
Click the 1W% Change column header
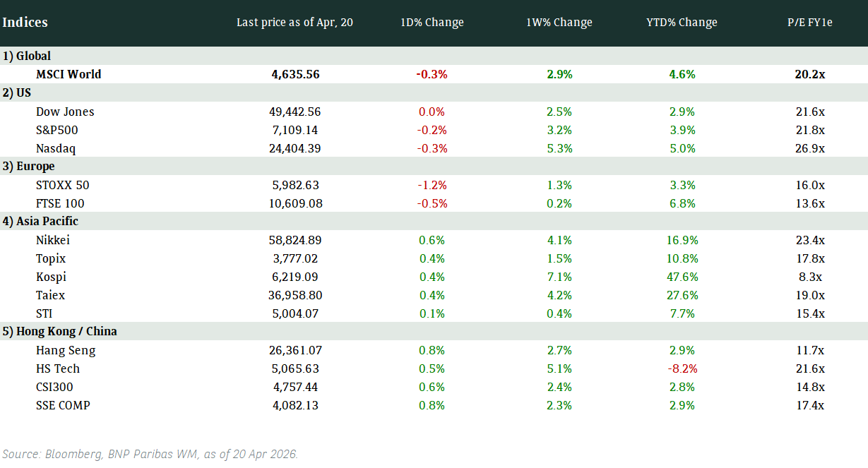click(559, 22)
